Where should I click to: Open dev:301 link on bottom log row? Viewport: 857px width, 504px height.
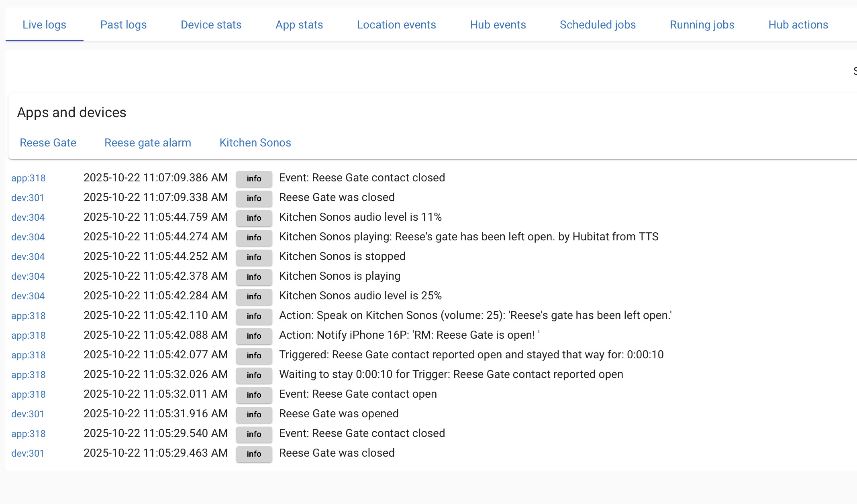tap(27, 453)
